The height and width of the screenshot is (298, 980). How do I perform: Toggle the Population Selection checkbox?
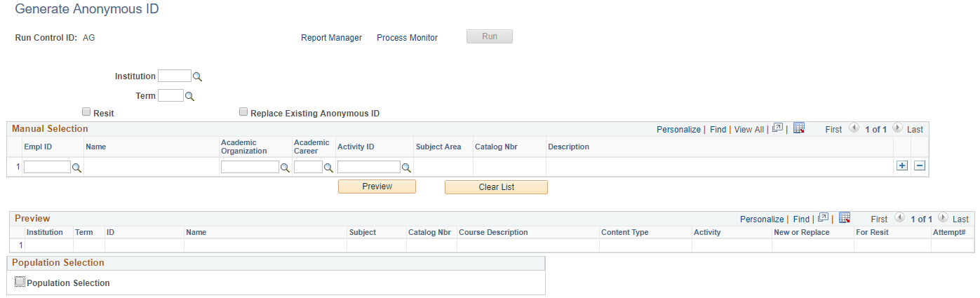coord(20,282)
